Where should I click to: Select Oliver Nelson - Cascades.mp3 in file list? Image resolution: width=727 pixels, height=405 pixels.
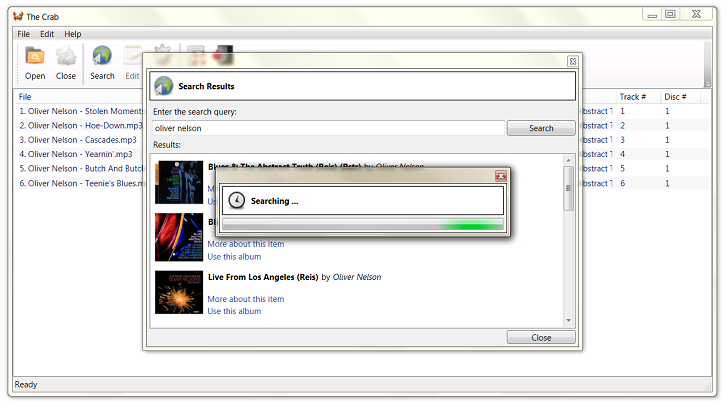(78, 140)
